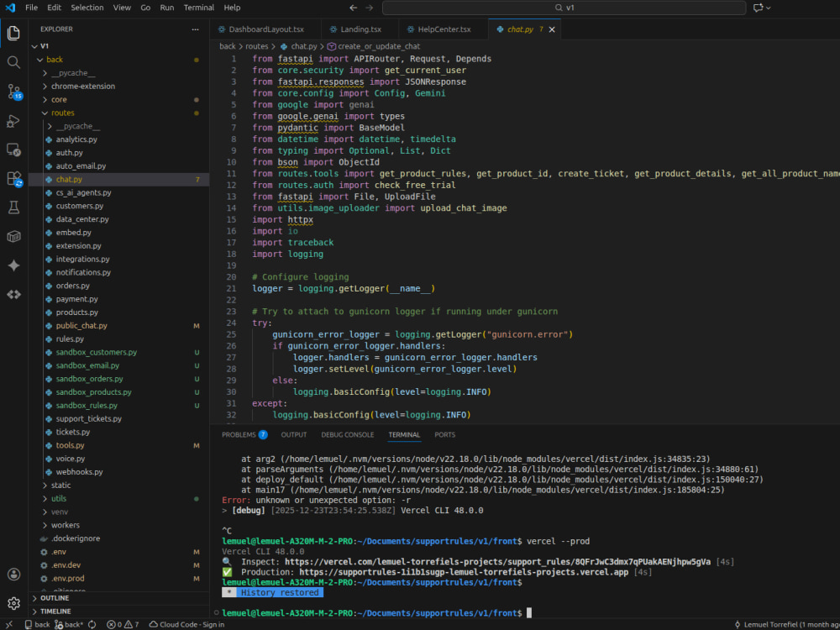Collapse the routes folder

45,113
